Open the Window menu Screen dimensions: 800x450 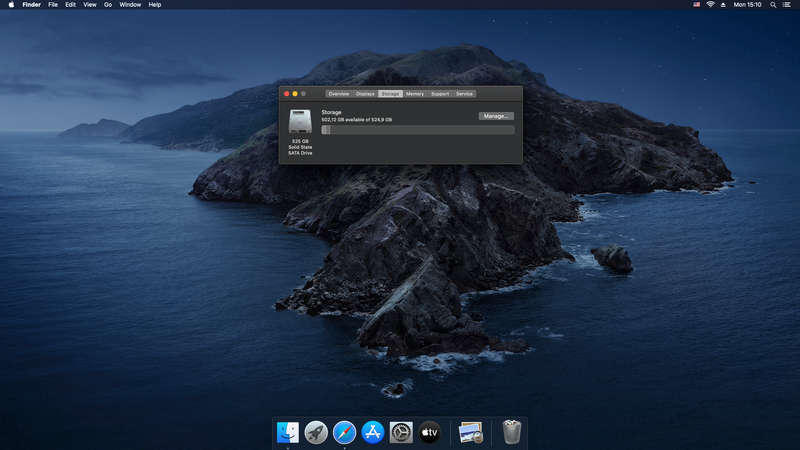coord(130,5)
